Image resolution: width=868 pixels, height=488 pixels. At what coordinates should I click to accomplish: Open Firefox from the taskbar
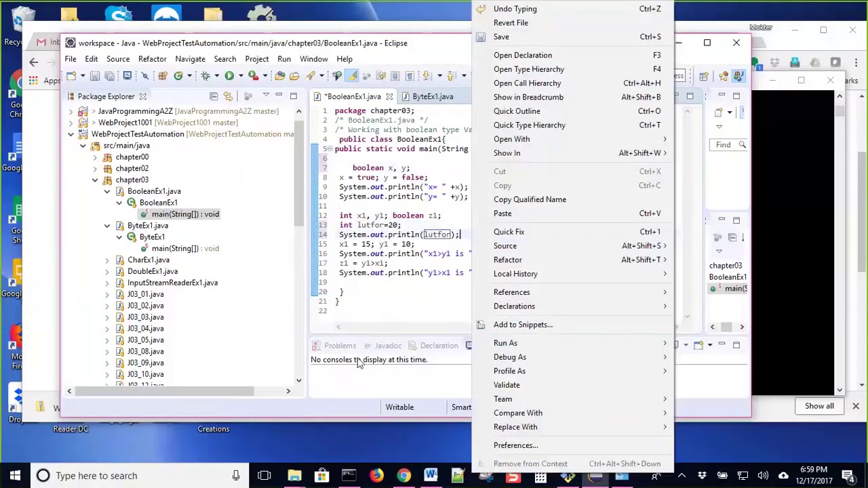point(376,475)
